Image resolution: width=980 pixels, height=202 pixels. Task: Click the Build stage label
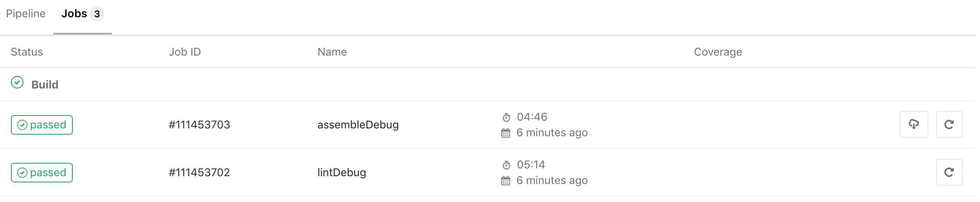coord(45,85)
